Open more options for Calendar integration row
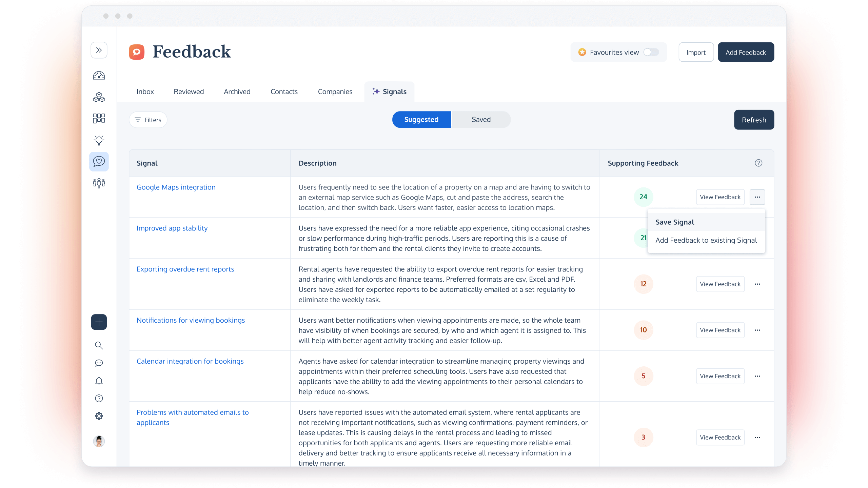 click(757, 376)
